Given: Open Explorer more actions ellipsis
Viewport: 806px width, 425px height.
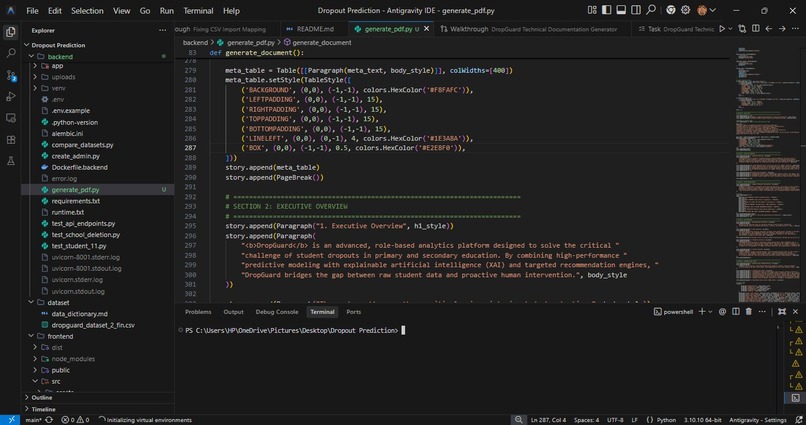Looking at the screenshot, I should pyautogui.click(x=162, y=30).
